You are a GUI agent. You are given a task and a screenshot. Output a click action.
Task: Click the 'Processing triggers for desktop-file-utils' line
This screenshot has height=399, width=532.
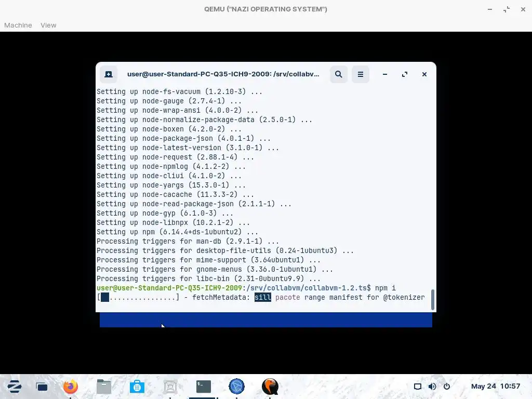(225, 251)
